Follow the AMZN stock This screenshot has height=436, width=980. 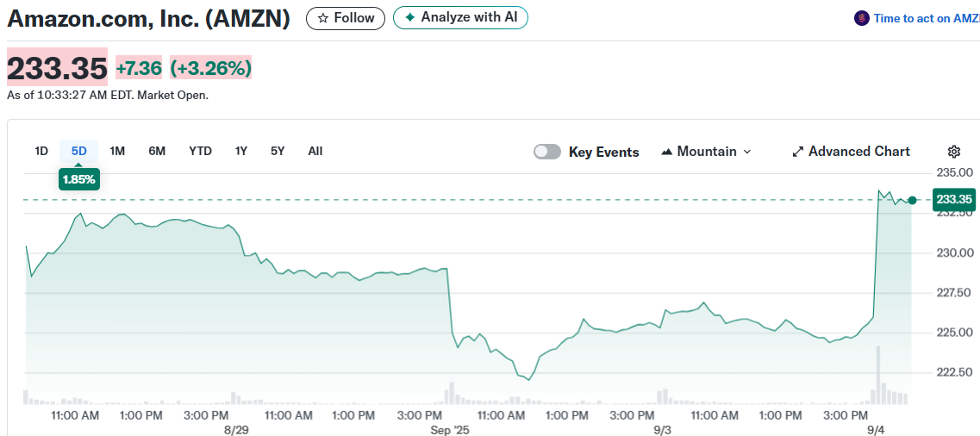(346, 18)
